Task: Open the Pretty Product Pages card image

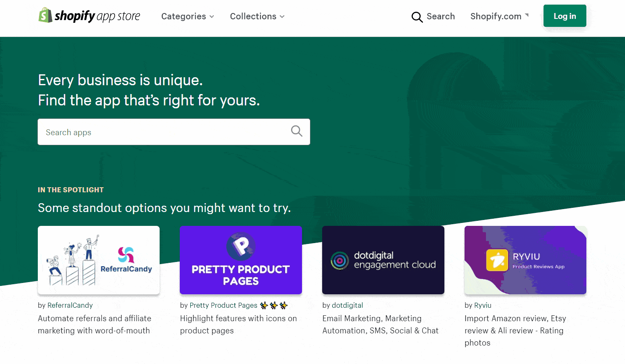Action: [241, 260]
